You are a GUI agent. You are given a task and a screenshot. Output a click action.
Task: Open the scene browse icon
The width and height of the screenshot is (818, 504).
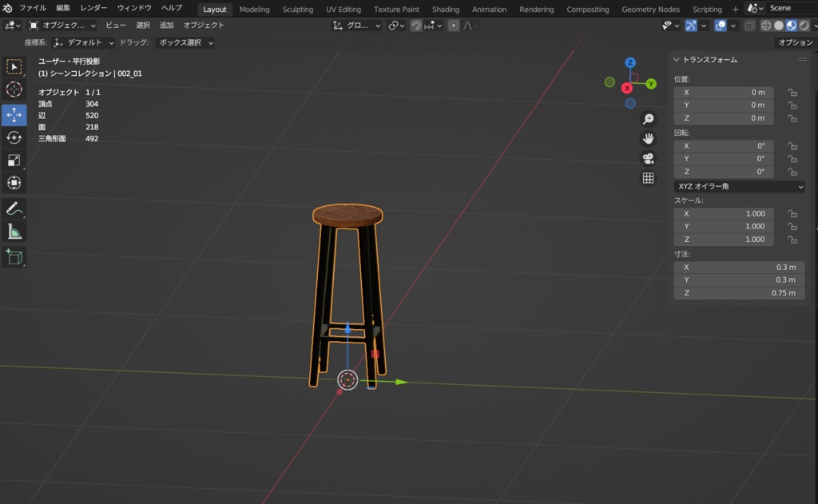754,8
